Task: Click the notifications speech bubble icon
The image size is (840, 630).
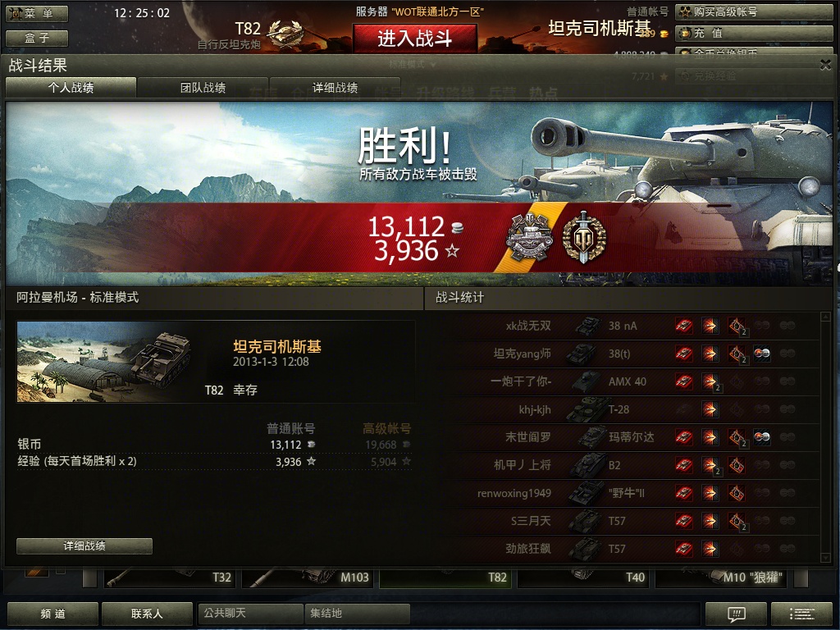Action: 737,614
